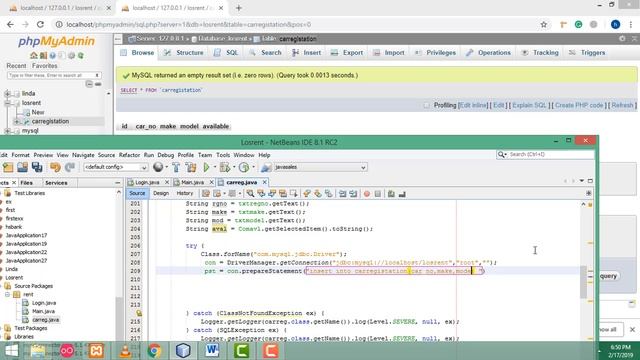Viewport: 640px width, 360px height.
Task: Click the Refresh link in phpMyAdmin
Action: (x=622, y=105)
